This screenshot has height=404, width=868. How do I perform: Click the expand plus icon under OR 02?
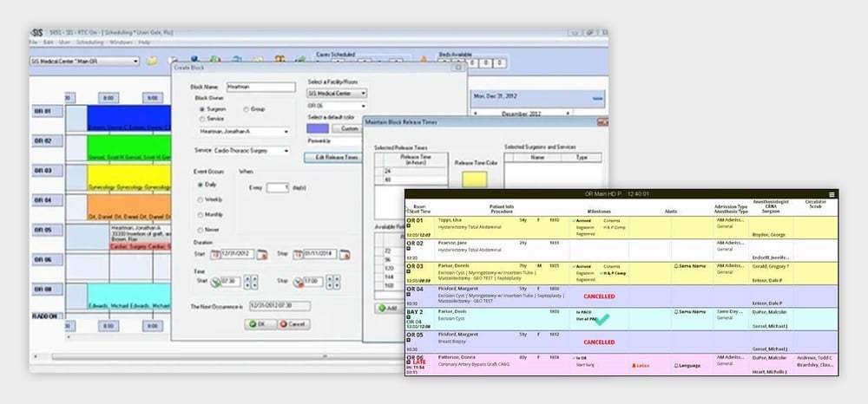(409, 249)
